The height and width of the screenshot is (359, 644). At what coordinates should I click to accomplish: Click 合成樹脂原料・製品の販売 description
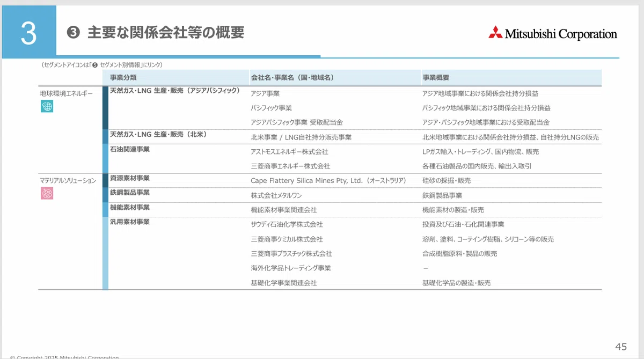(x=460, y=254)
